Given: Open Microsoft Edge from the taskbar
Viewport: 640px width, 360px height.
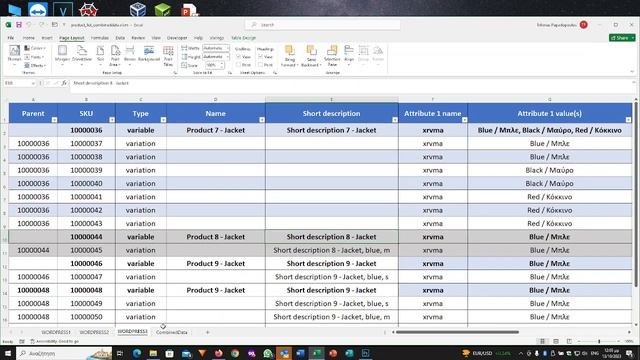Looking at the screenshot, I should (136, 353).
